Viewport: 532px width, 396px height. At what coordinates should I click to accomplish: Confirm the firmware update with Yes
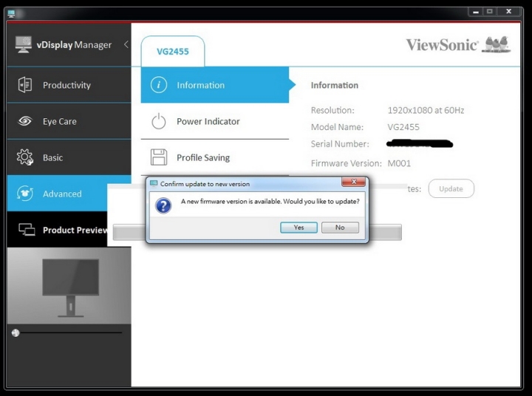click(x=299, y=228)
